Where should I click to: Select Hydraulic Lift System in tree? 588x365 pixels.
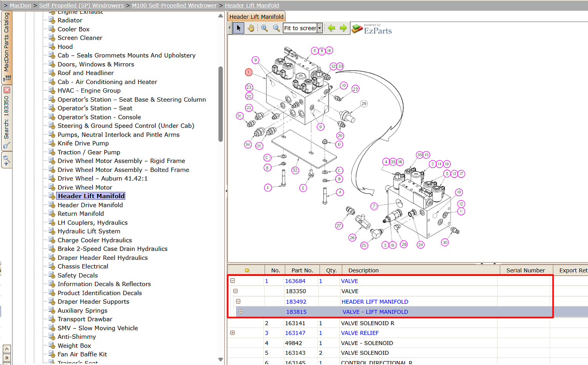[89, 232]
